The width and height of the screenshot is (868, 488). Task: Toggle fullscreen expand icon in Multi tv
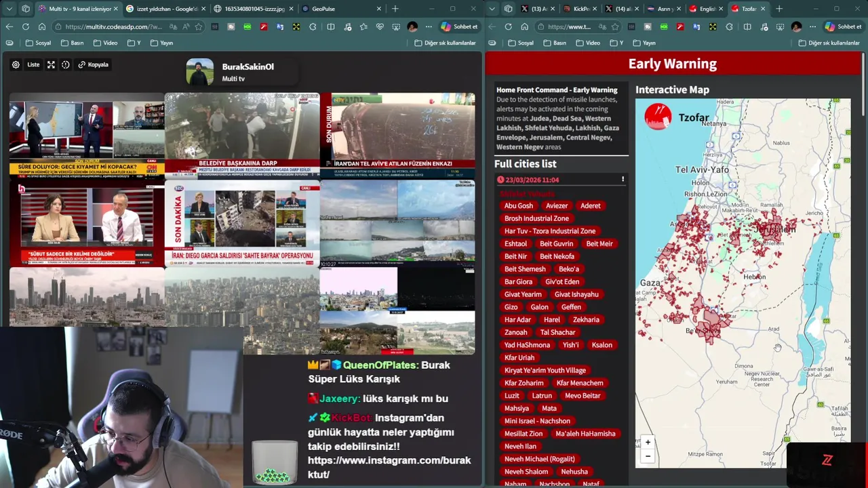tap(51, 64)
